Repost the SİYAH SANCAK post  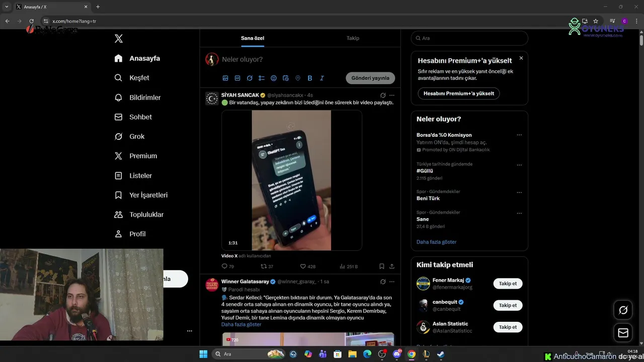click(x=267, y=266)
